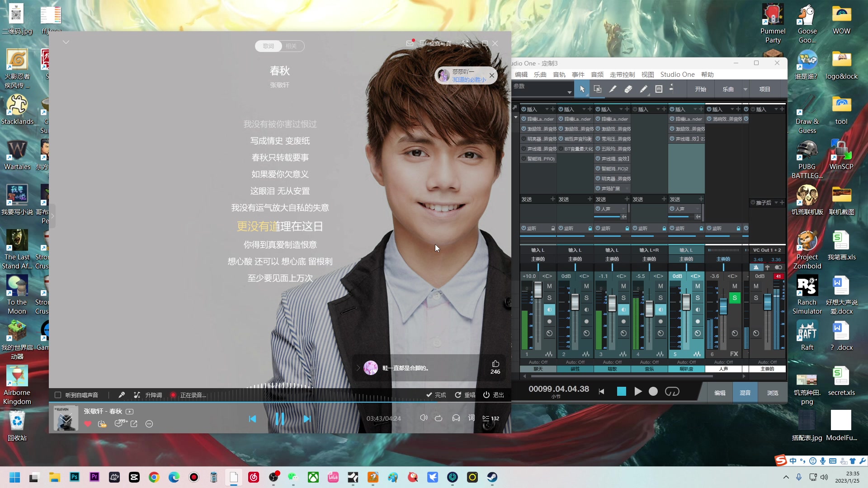Viewport: 868px width, 488px height.
Task: Open more options ellipsis in player
Action: pos(149,424)
